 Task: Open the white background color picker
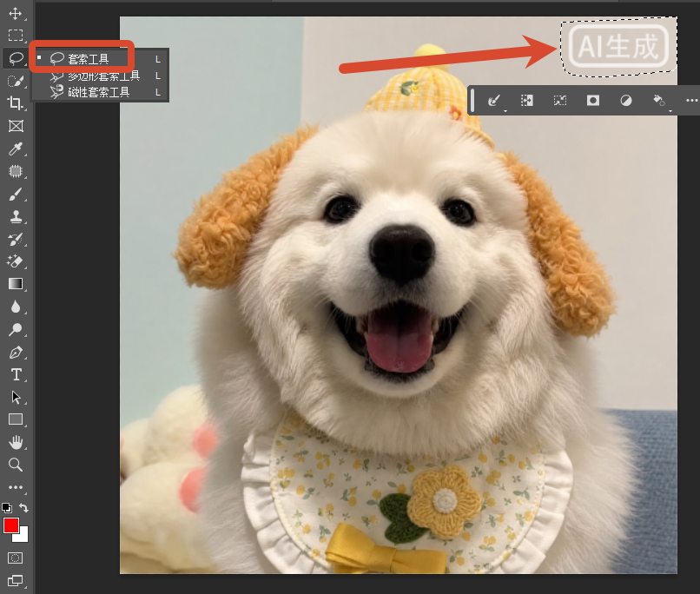point(23,536)
